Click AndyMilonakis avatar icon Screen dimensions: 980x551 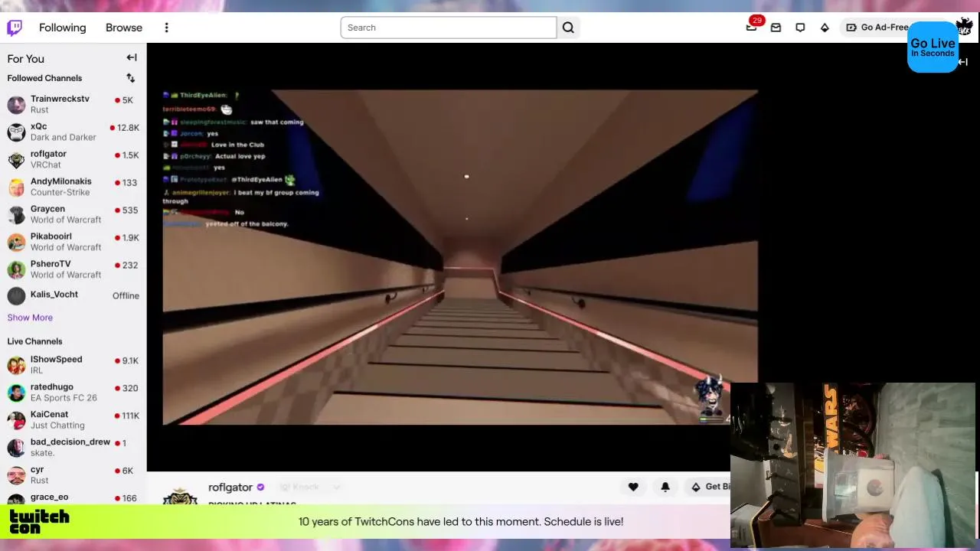[16, 187]
